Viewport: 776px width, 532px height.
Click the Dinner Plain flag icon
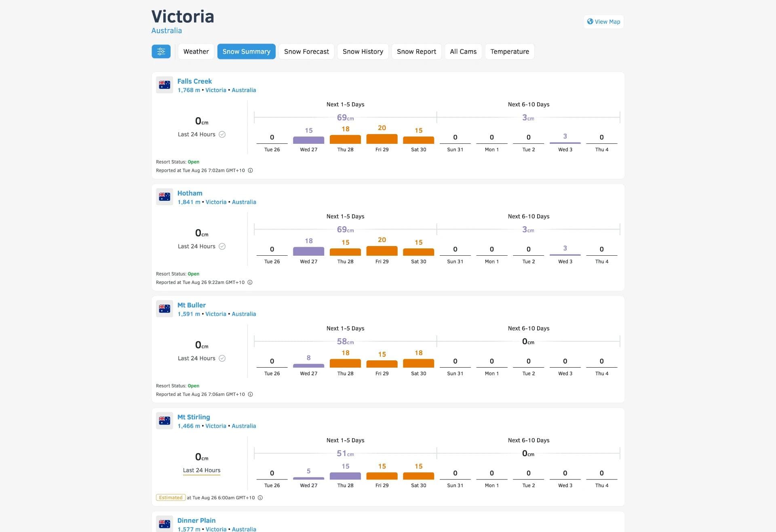coord(164,524)
